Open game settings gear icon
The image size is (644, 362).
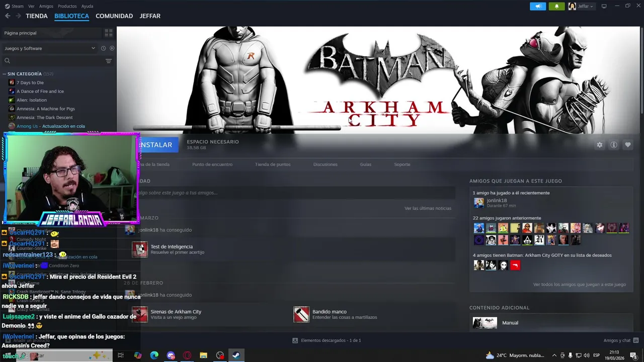[x=599, y=145]
